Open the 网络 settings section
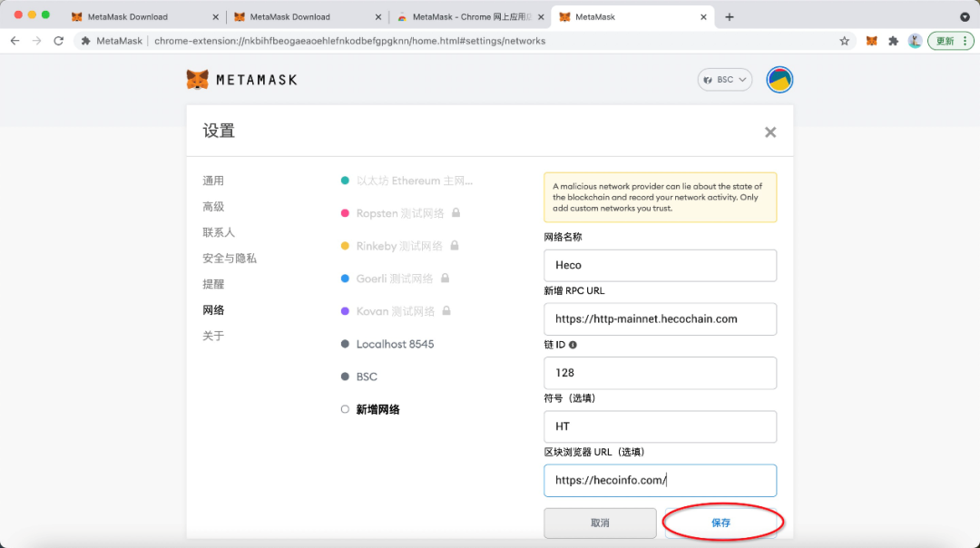 click(213, 310)
